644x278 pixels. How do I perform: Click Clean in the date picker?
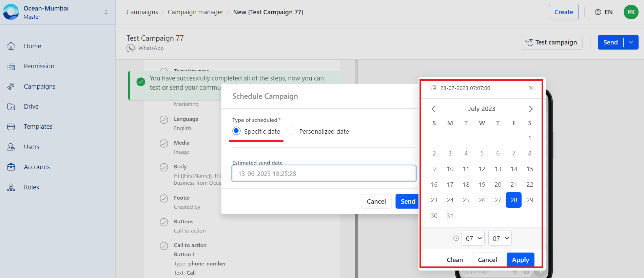(455, 260)
